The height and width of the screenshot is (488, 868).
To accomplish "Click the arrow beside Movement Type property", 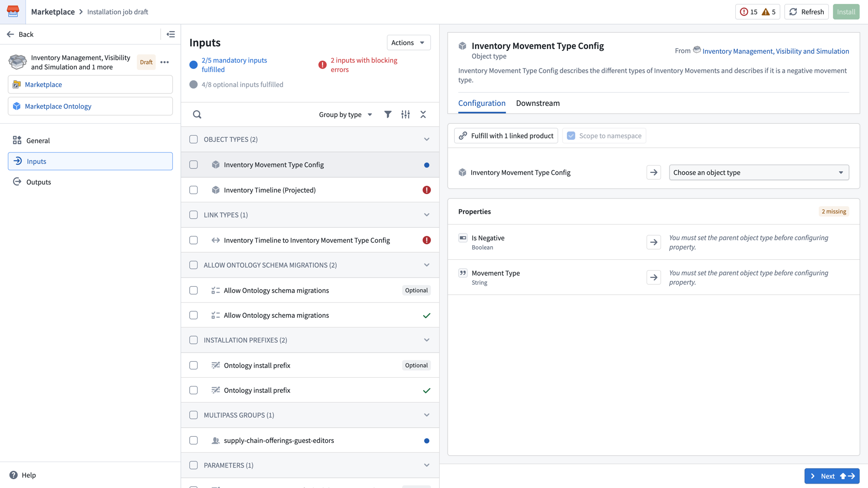I will pos(654,277).
